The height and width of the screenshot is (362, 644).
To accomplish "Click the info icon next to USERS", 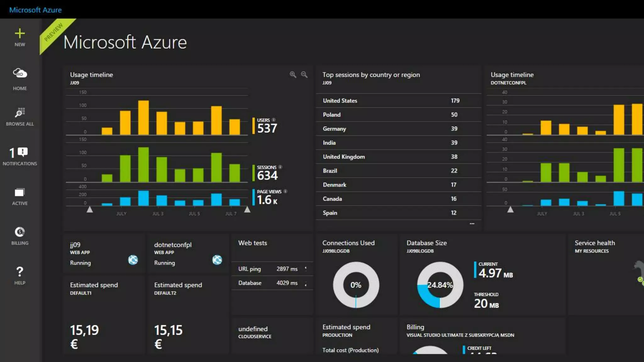I will tap(274, 120).
